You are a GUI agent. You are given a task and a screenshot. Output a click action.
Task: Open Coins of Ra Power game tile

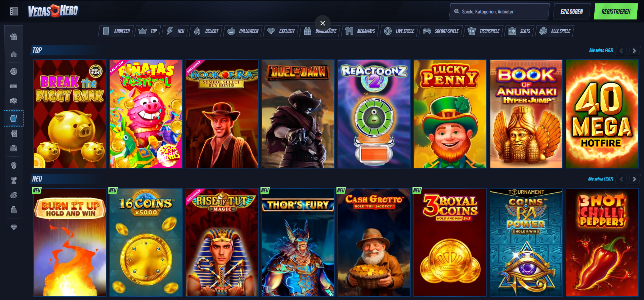[x=526, y=243]
